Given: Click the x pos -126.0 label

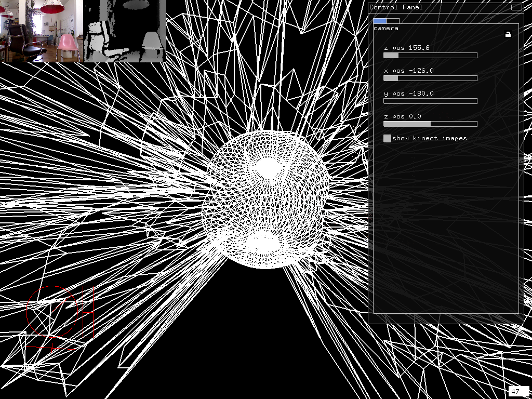Looking at the screenshot, I should pos(408,71).
